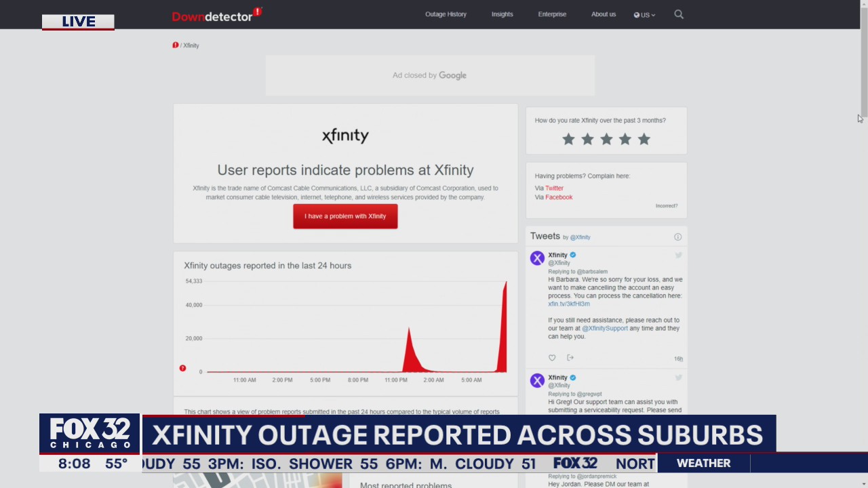This screenshot has width=868, height=488.
Task: Select the "Ad closed by Google" banner
Action: click(x=430, y=75)
